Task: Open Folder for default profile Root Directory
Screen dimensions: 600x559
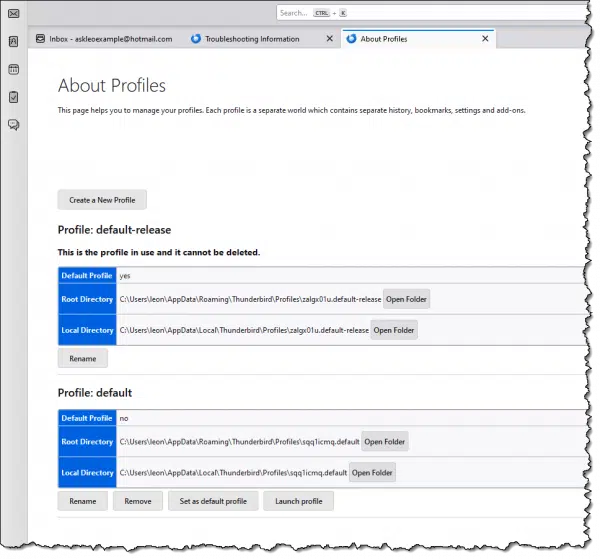Action: tap(385, 442)
